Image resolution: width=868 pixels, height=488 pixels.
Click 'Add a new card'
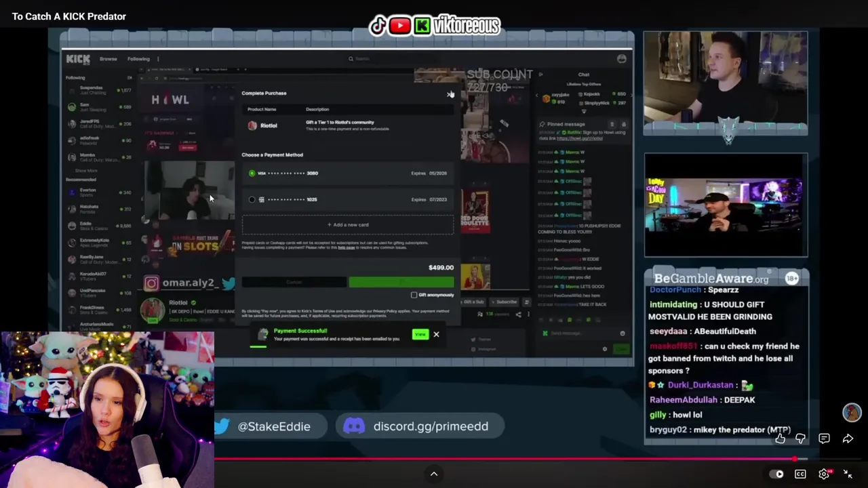[x=348, y=225]
